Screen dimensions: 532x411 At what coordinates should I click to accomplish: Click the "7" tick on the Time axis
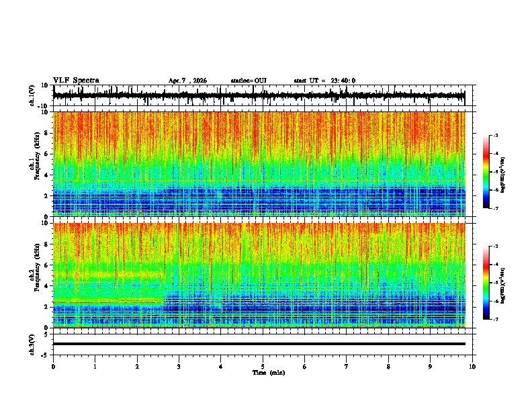347,367
